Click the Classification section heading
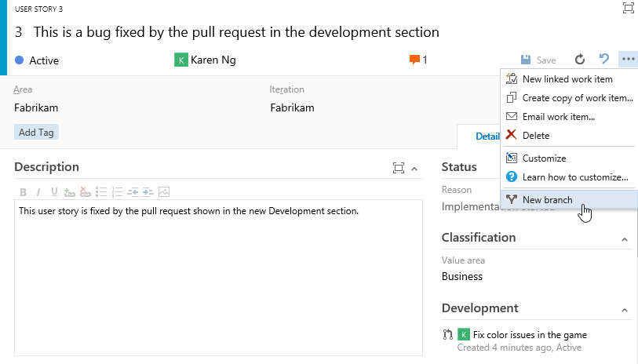The width and height of the screenshot is (638, 364). [479, 238]
